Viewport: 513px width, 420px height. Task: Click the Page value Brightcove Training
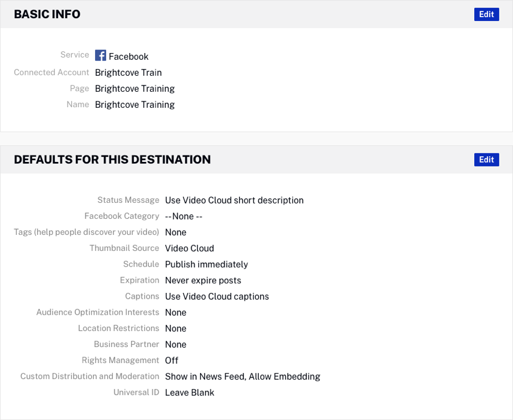click(135, 88)
